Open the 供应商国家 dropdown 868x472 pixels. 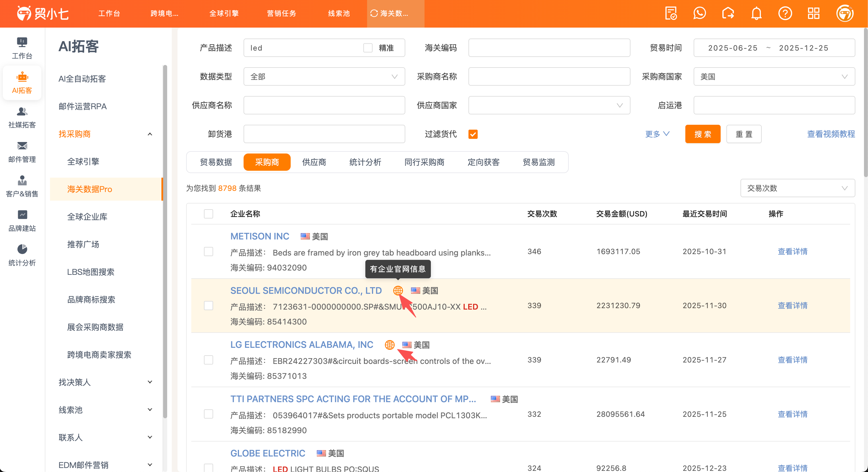pos(549,105)
